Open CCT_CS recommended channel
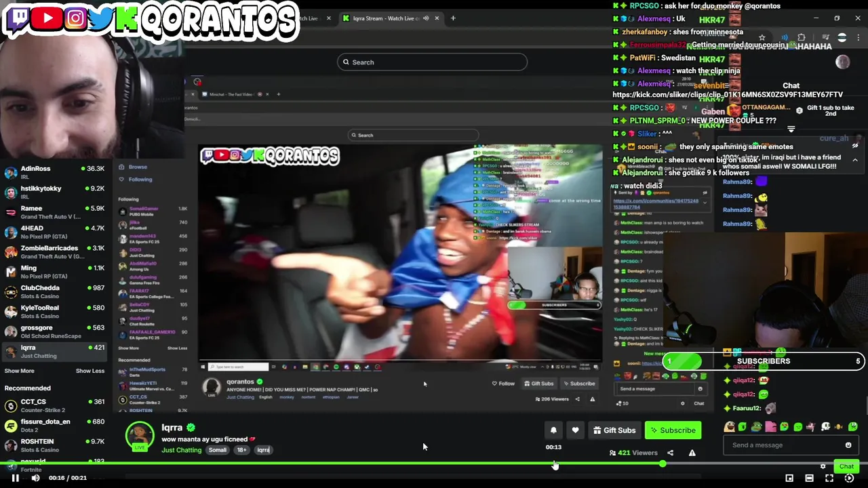Screen dimensions: 868x488 [56, 405]
